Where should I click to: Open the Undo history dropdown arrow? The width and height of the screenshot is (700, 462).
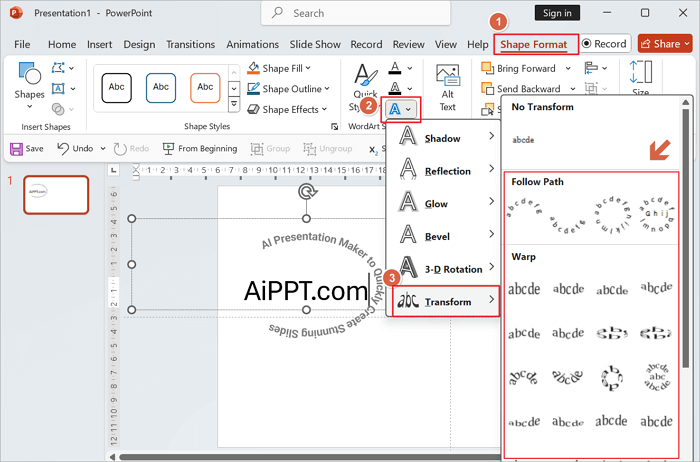[103, 149]
